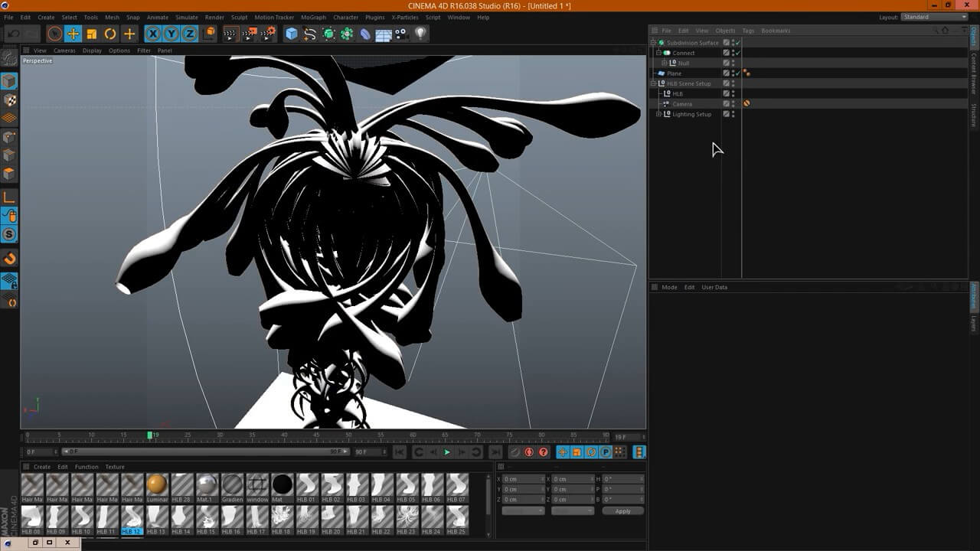Click the Scale tool icon
Screen dimensions: 980x551
(x=92, y=34)
